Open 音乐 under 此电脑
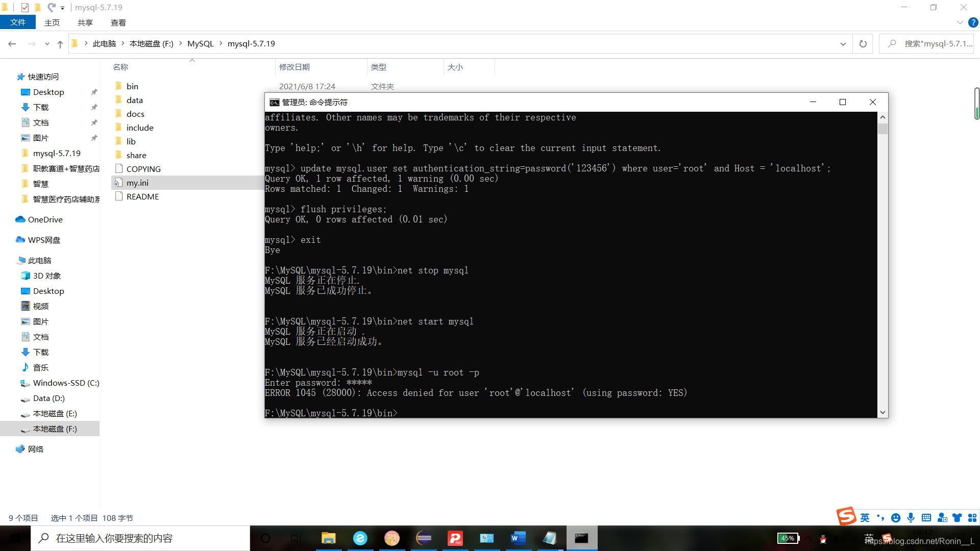The image size is (980, 551). (x=41, y=367)
